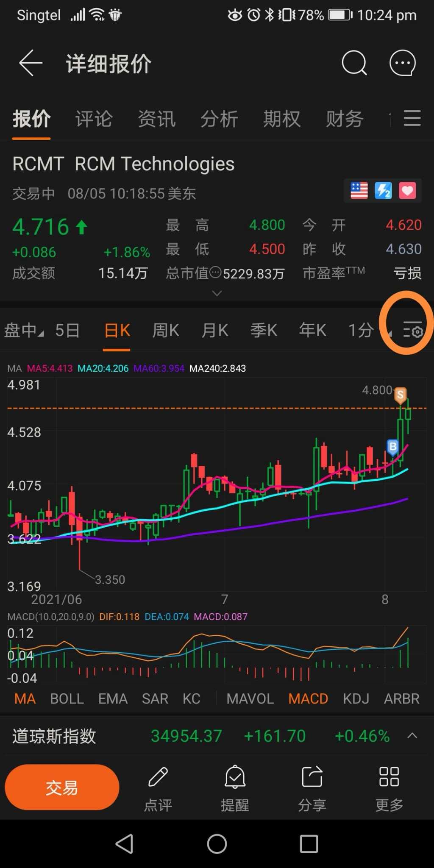Tap the 提醒 bell alert icon
The width and height of the screenshot is (434, 868).
pos(235,777)
